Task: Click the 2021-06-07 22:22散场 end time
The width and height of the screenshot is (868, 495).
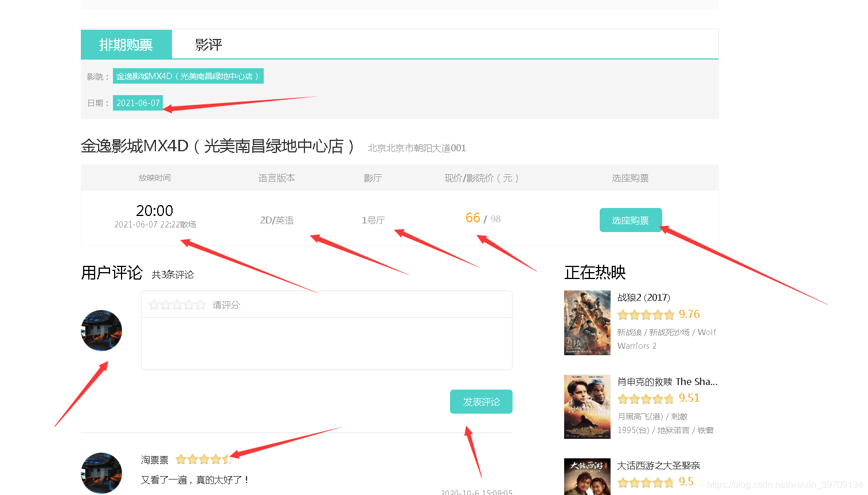Action: pyautogui.click(x=155, y=225)
